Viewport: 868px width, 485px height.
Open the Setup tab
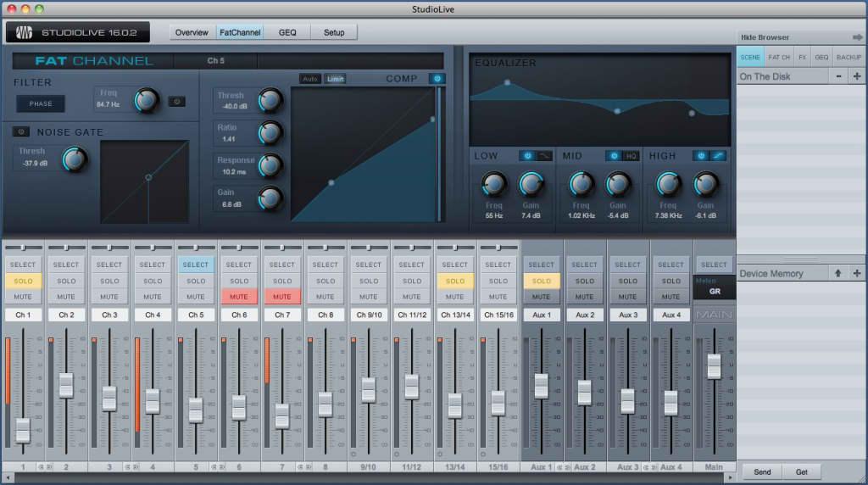click(334, 33)
